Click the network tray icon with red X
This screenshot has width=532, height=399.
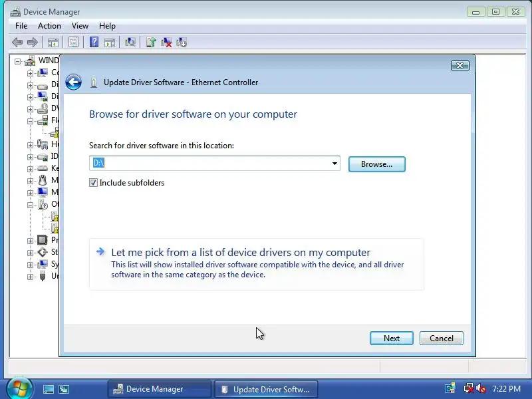tap(469, 388)
